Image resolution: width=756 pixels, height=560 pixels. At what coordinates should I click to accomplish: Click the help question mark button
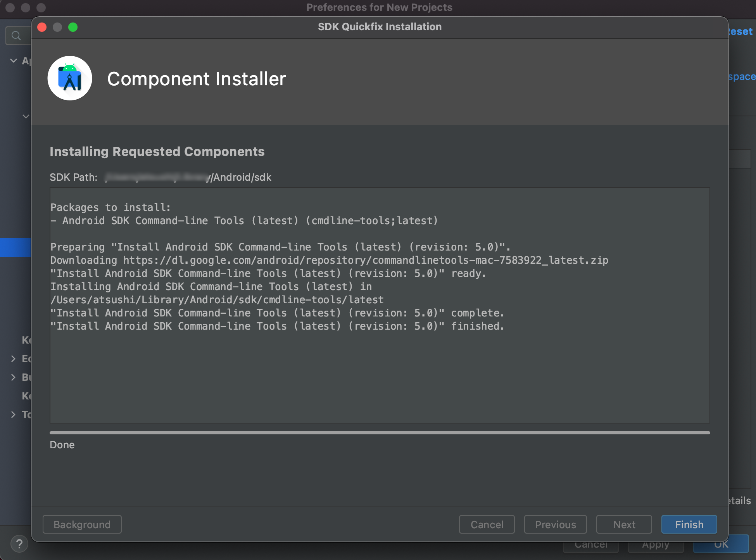(x=19, y=544)
